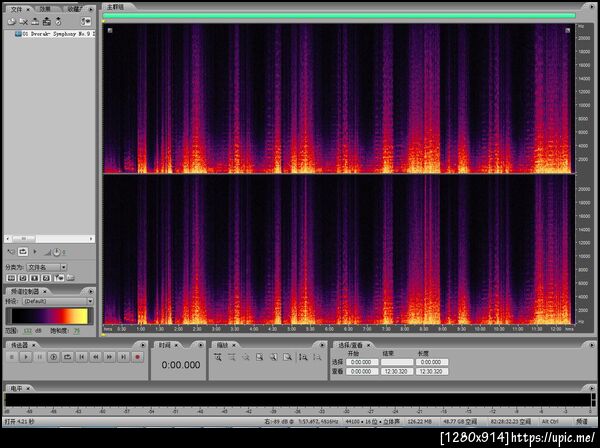Click the Go to End transport button
The image size is (600, 448).
(123, 356)
